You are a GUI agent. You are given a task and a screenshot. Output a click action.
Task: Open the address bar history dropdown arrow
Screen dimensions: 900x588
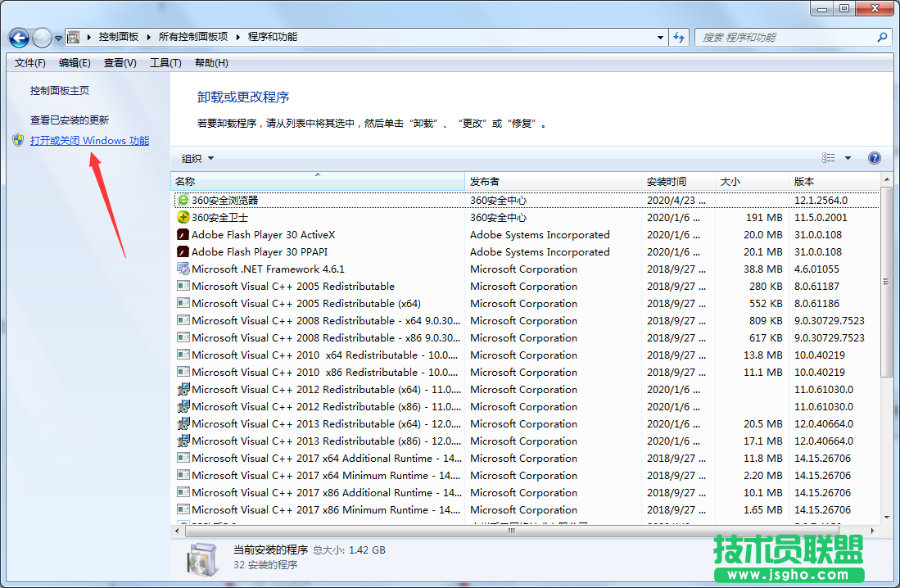(x=659, y=38)
